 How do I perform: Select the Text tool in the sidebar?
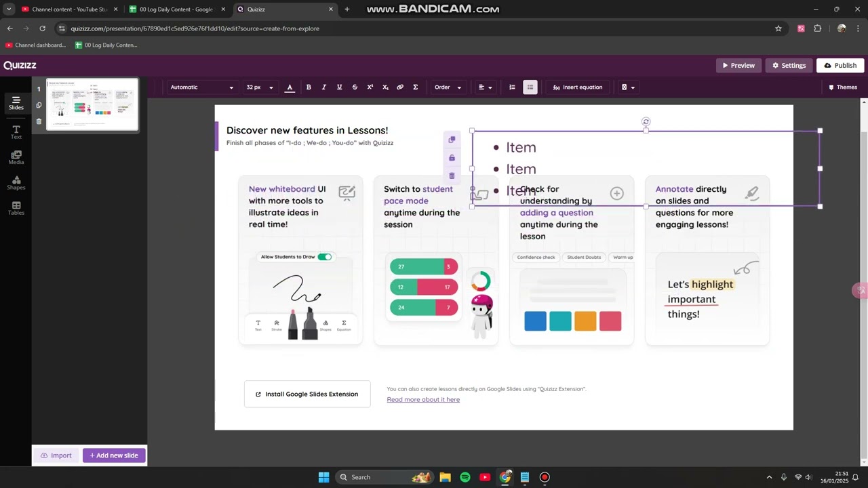(16, 132)
